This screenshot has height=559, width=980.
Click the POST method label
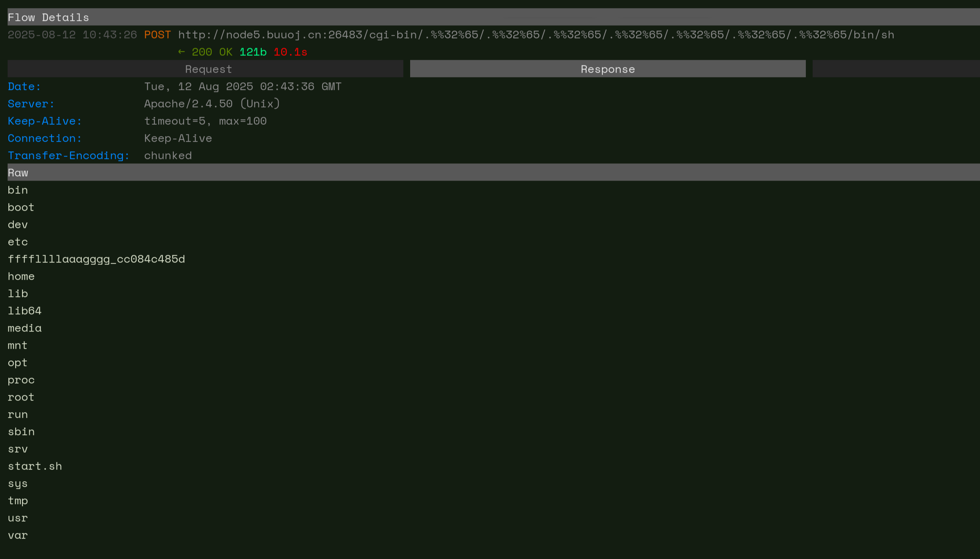(x=157, y=35)
